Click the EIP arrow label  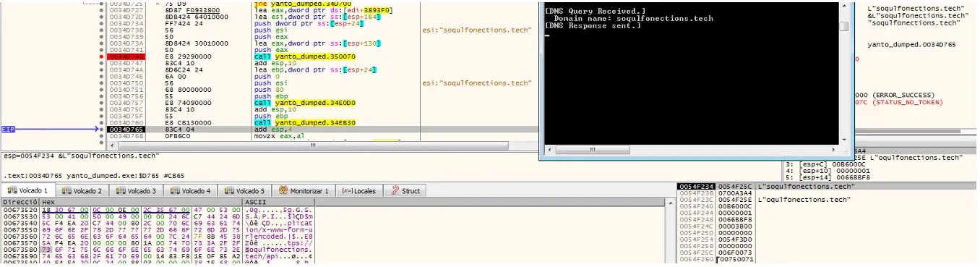[x=8, y=129]
